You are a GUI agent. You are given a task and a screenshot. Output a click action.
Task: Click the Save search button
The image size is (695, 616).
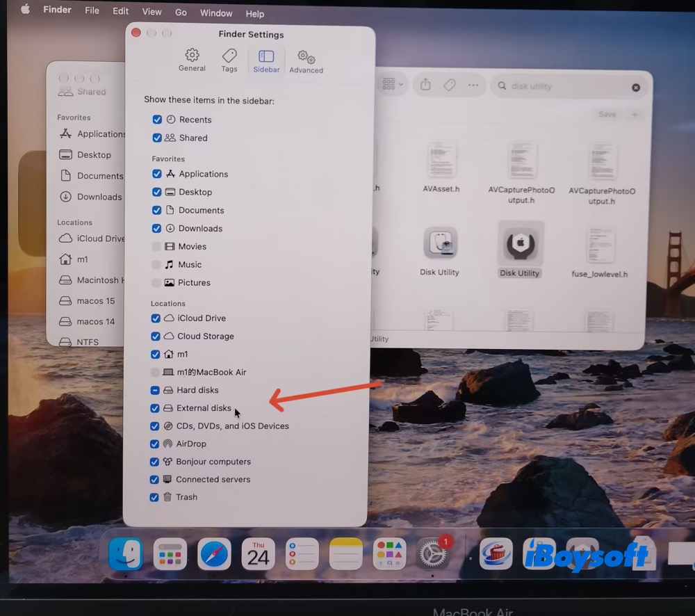pyautogui.click(x=607, y=114)
